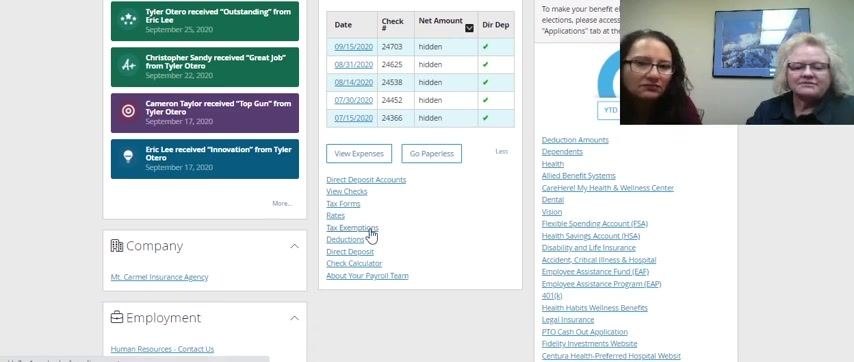The height and width of the screenshot is (362, 854).
Task: Open the 08/14/2020 pay date link
Action: pos(353,82)
